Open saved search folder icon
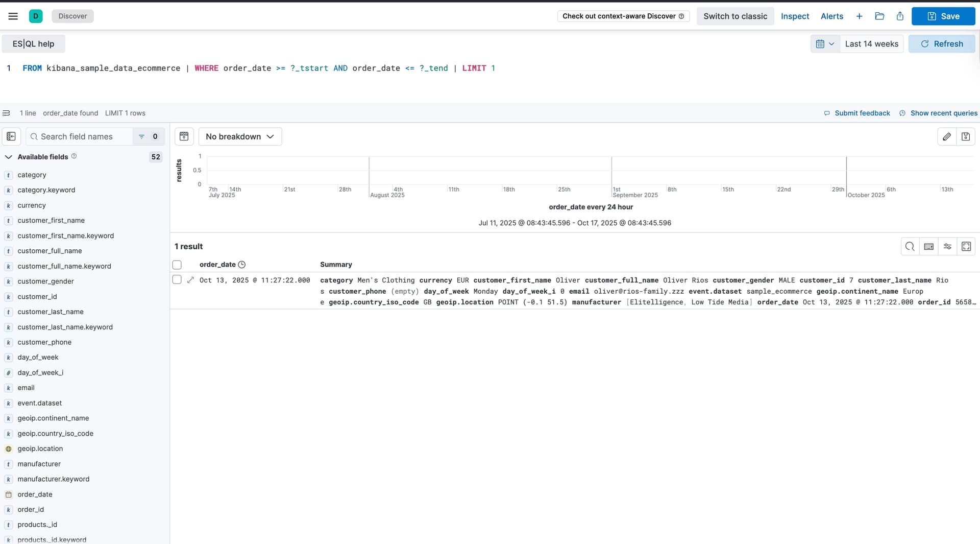This screenshot has width=980, height=544. (879, 16)
